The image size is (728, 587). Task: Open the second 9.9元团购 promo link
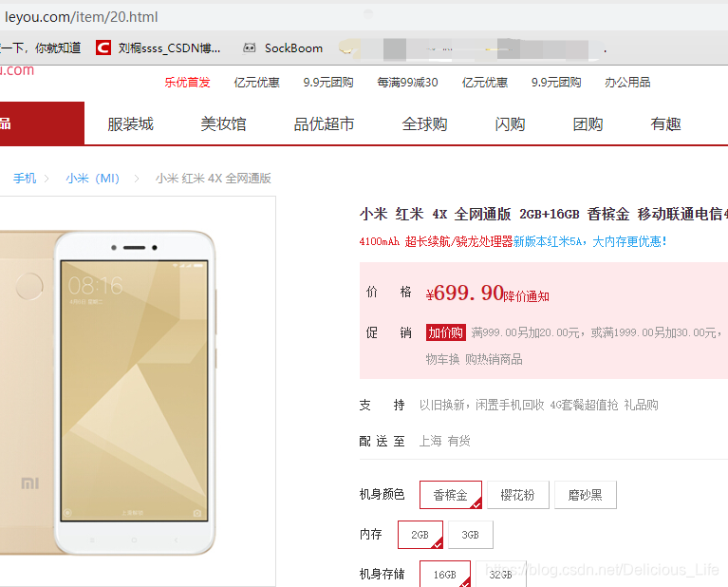(x=556, y=83)
